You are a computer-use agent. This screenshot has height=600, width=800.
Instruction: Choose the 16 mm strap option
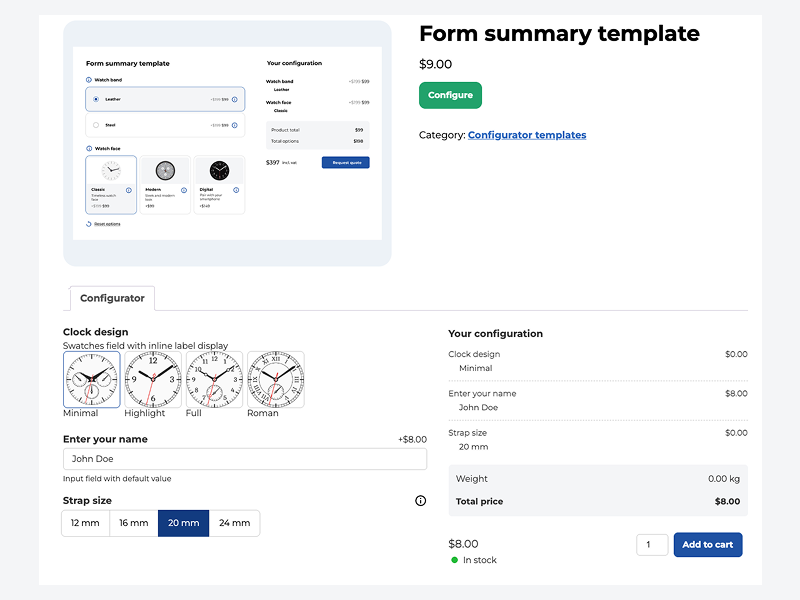134,523
